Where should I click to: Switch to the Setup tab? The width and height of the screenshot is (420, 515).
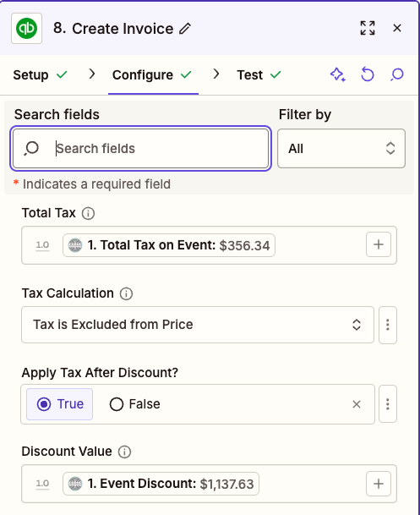coord(40,75)
